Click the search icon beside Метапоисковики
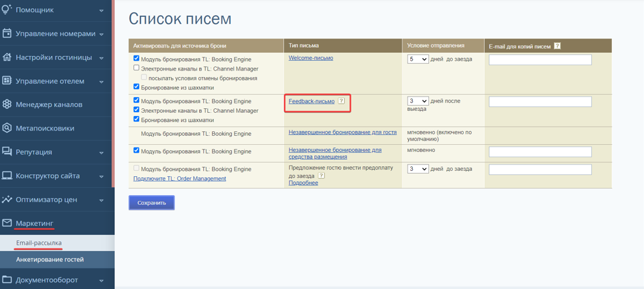This screenshot has width=644, height=289. click(7, 128)
